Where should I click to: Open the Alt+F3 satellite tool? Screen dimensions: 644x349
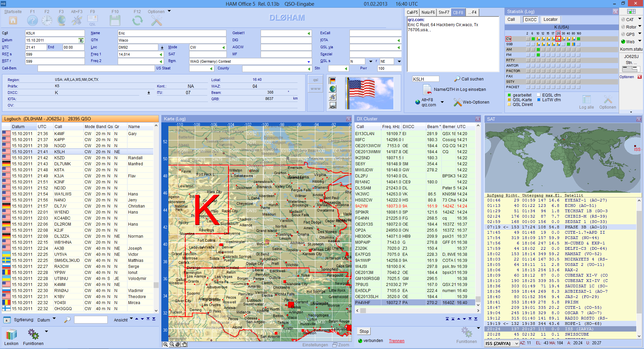pos(77,20)
